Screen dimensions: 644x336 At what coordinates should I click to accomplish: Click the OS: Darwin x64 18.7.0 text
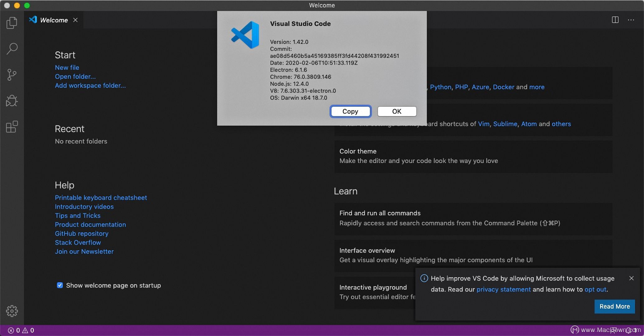click(x=298, y=98)
